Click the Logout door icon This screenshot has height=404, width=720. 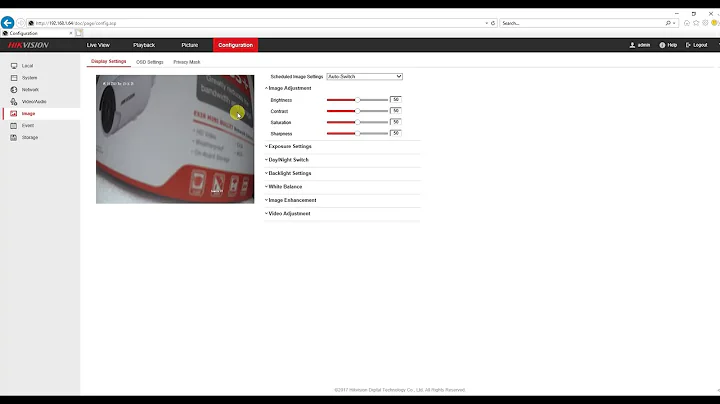pyautogui.click(x=688, y=45)
